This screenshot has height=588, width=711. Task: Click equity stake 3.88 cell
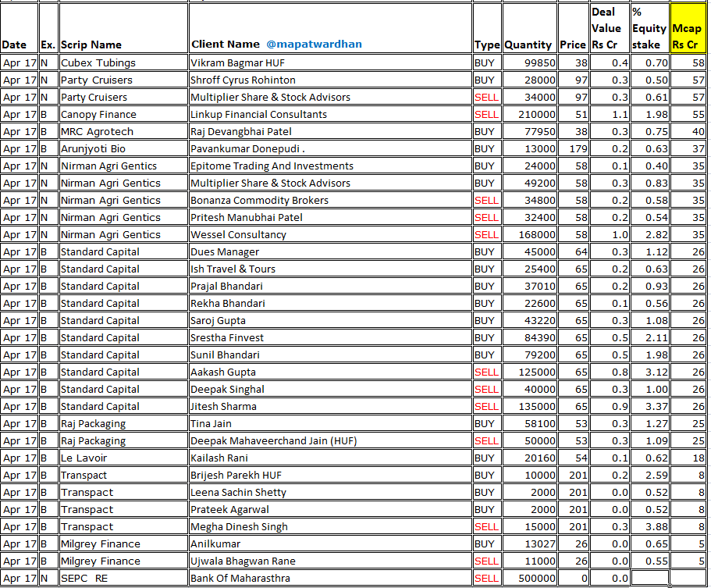649,527
